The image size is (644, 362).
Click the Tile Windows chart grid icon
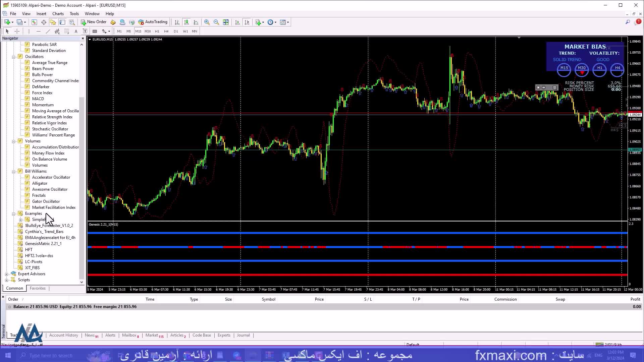click(226, 22)
